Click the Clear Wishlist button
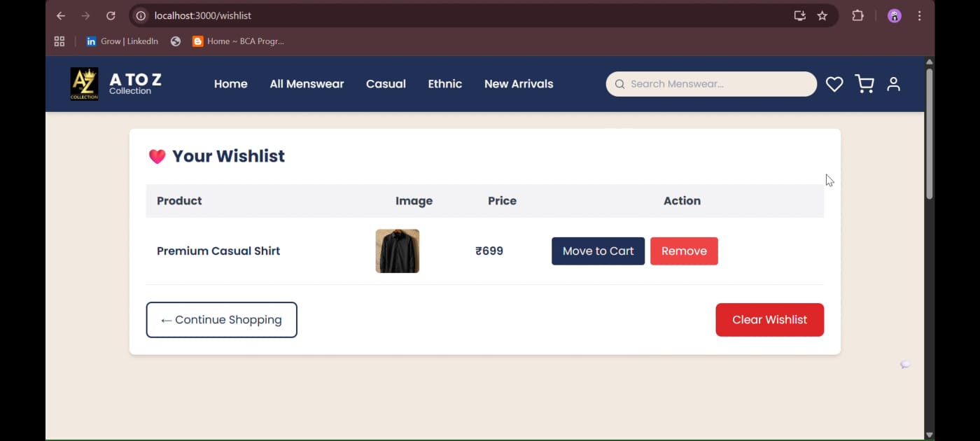Image resolution: width=980 pixels, height=441 pixels. (x=769, y=320)
